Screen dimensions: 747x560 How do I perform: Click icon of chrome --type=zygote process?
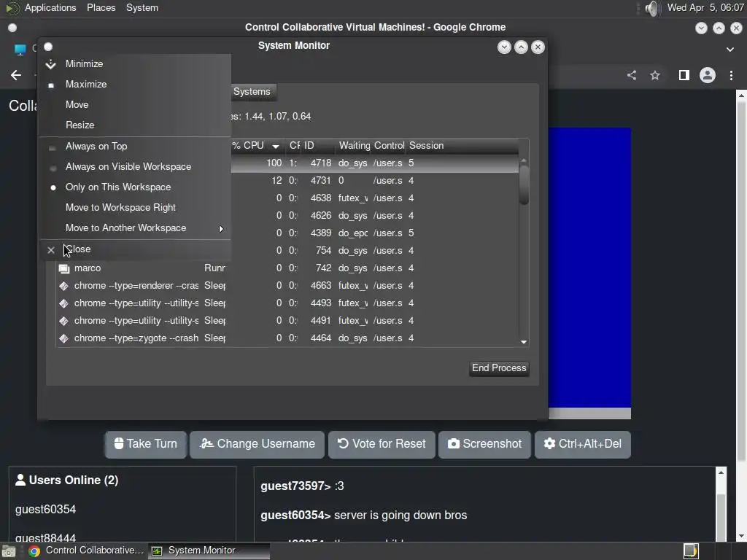click(64, 338)
